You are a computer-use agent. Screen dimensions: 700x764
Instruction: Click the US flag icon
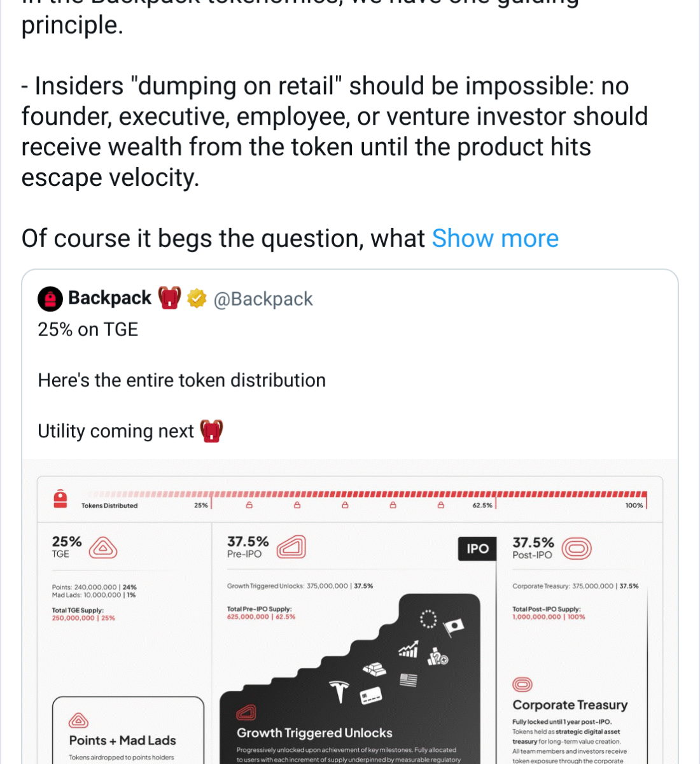click(408, 680)
